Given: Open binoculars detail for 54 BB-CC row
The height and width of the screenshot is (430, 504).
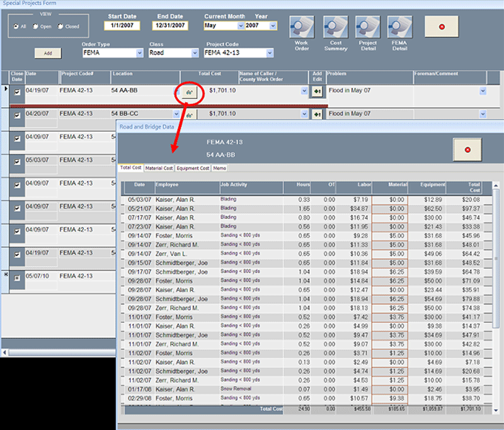Looking at the screenshot, I should coord(189,115).
